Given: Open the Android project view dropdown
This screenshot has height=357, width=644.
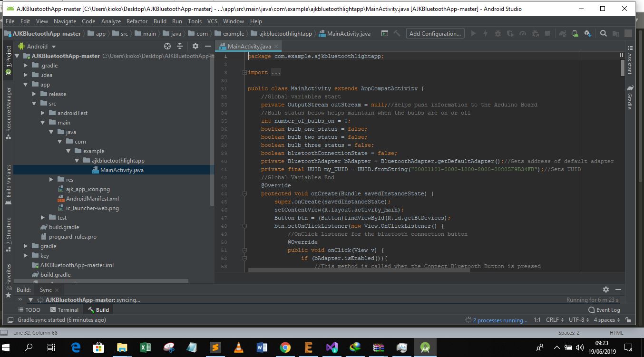Looking at the screenshot, I should tap(37, 47).
